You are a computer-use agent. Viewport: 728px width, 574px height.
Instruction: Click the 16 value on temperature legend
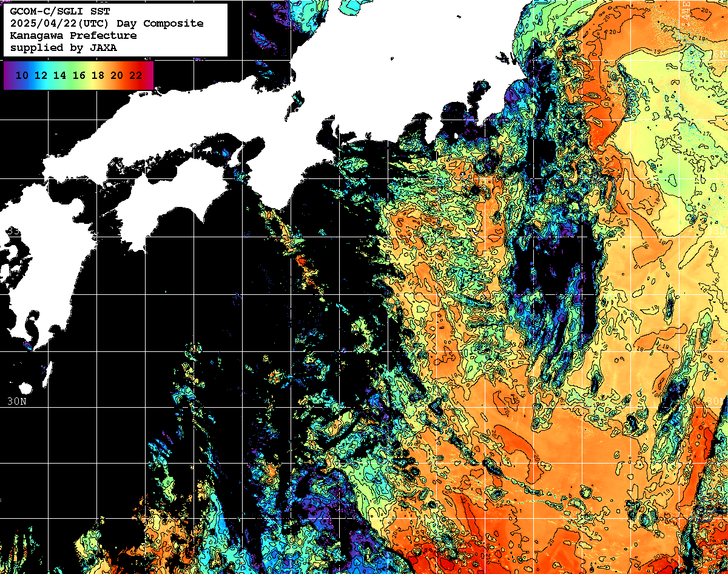coord(79,76)
